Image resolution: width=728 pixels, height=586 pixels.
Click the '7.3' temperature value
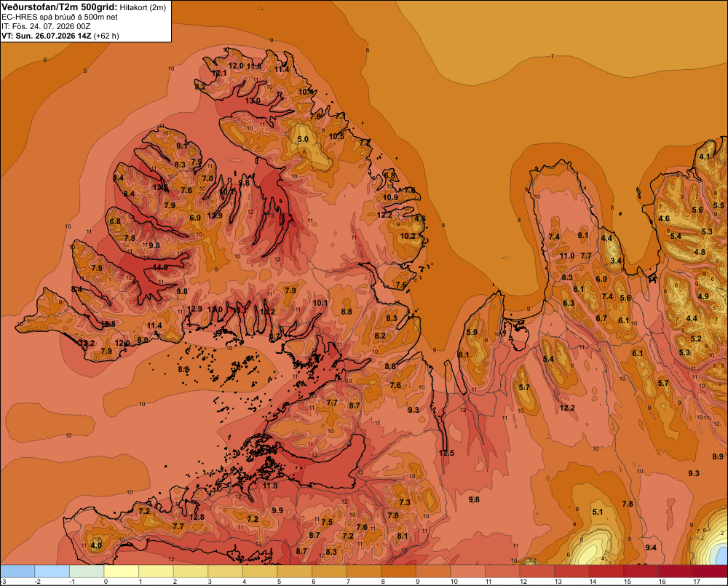click(x=405, y=502)
